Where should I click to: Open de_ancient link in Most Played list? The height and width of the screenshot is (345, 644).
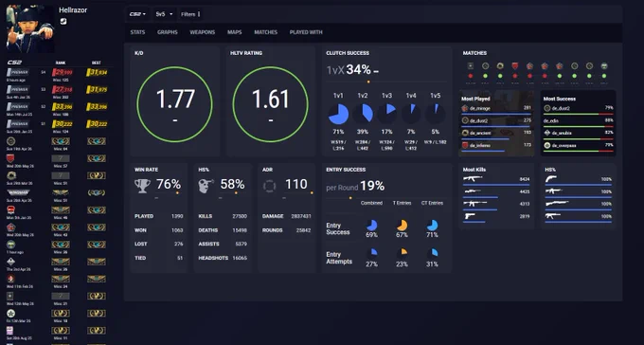[480, 134]
